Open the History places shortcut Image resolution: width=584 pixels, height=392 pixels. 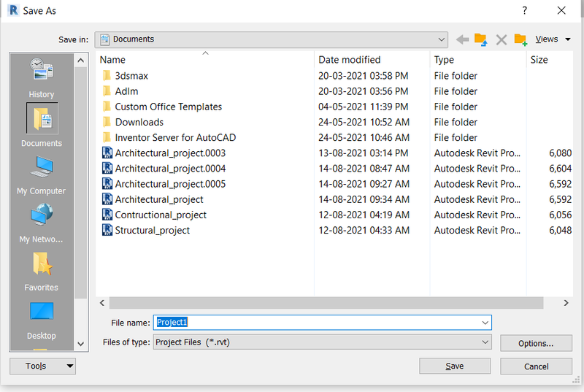click(x=42, y=78)
